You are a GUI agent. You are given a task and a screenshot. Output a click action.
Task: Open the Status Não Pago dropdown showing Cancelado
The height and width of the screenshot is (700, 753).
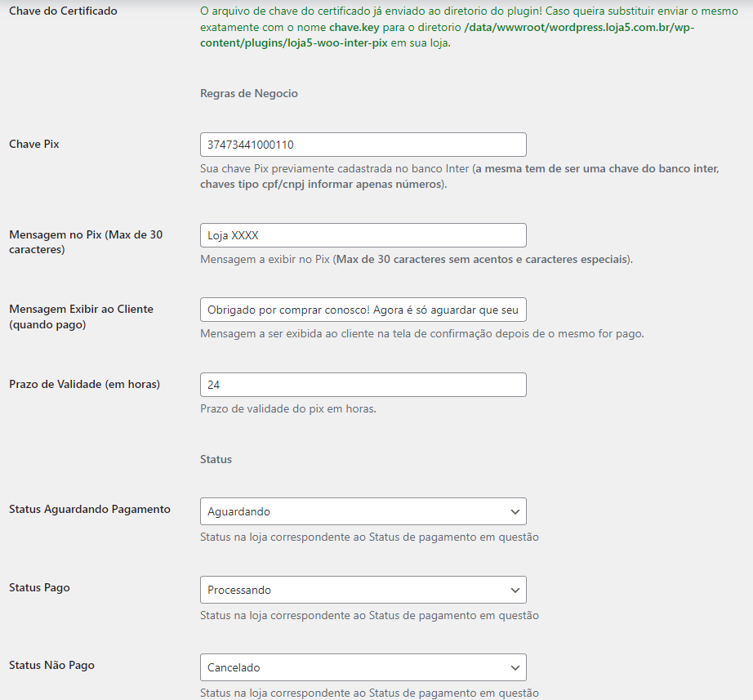tap(363, 667)
